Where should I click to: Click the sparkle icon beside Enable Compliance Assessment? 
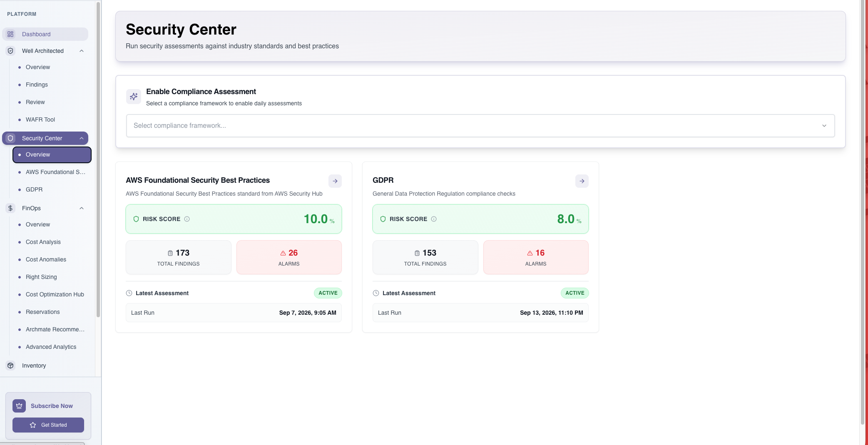134,97
